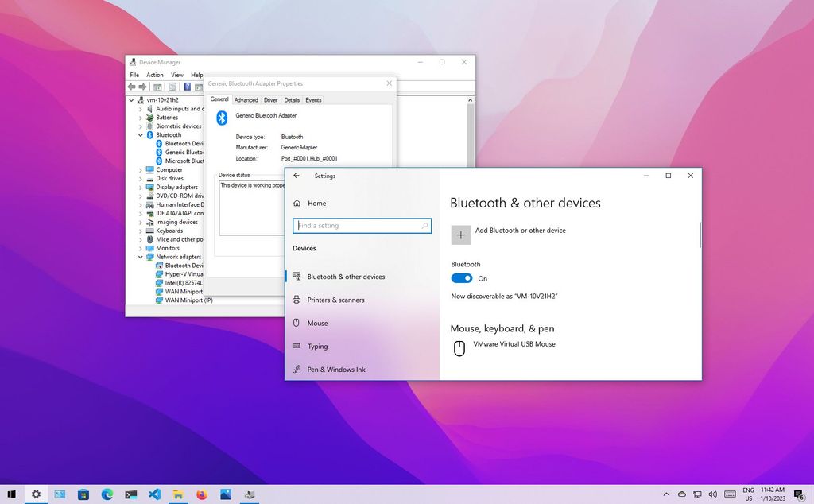Click the Mouse settings icon

[x=298, y=323]
